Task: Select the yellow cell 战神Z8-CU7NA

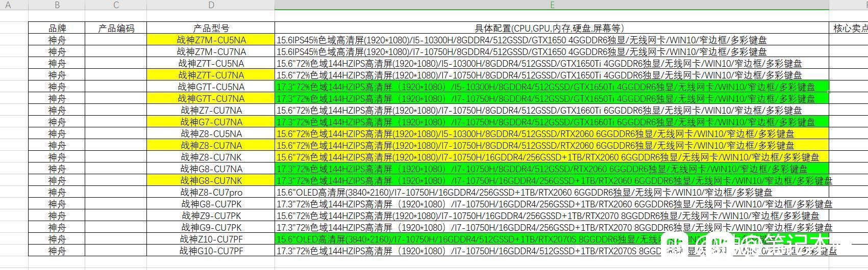Action: pyautogui.click(x=211, y=145)
